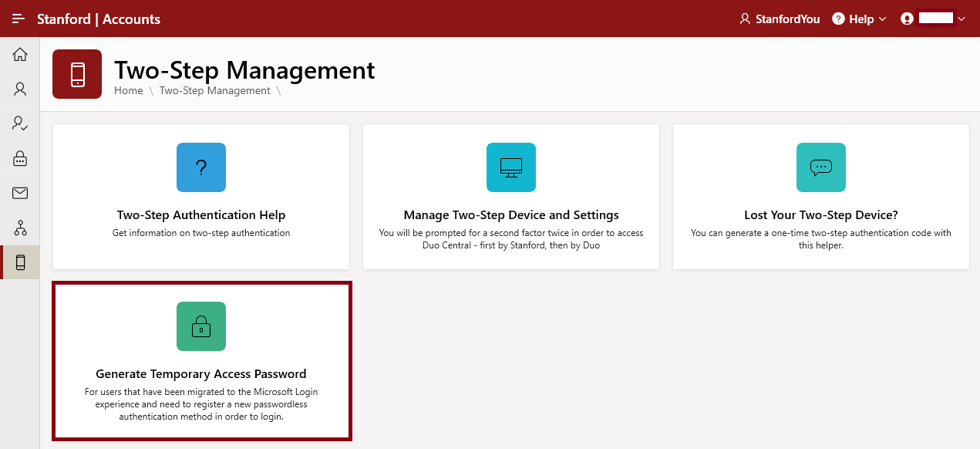Click the Two-Step Management breadcrumb
Screen dimensions: 980x449
pos(215,90)
